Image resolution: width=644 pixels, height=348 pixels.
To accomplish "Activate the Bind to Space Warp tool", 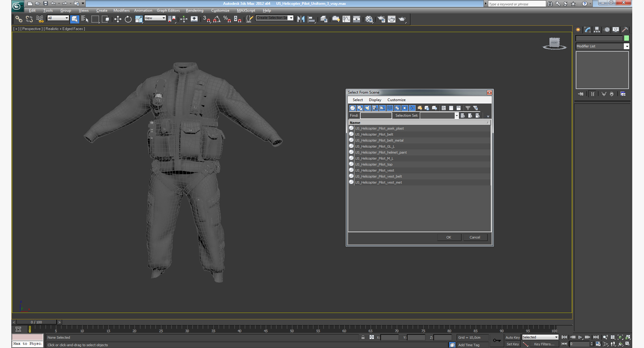I will click(40, 19).
